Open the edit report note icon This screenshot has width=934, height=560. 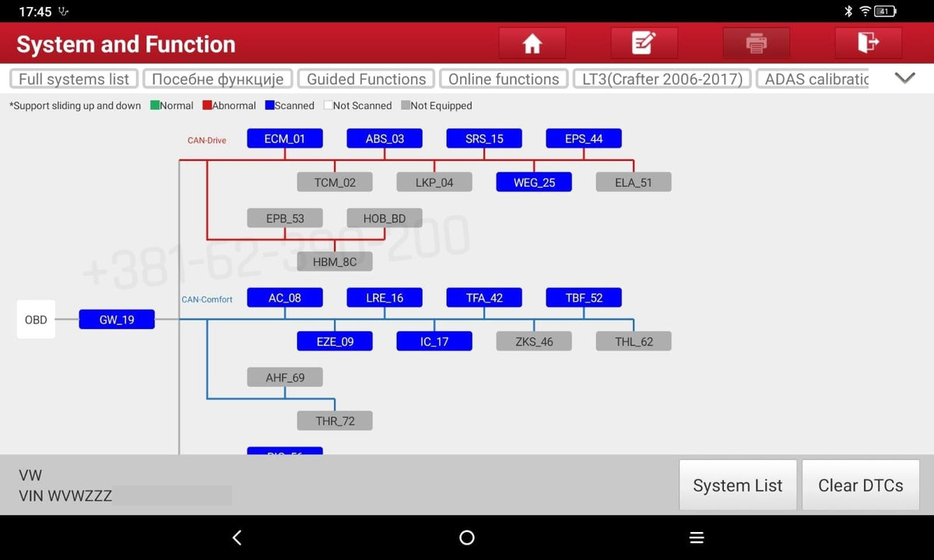tap(644, 43)
